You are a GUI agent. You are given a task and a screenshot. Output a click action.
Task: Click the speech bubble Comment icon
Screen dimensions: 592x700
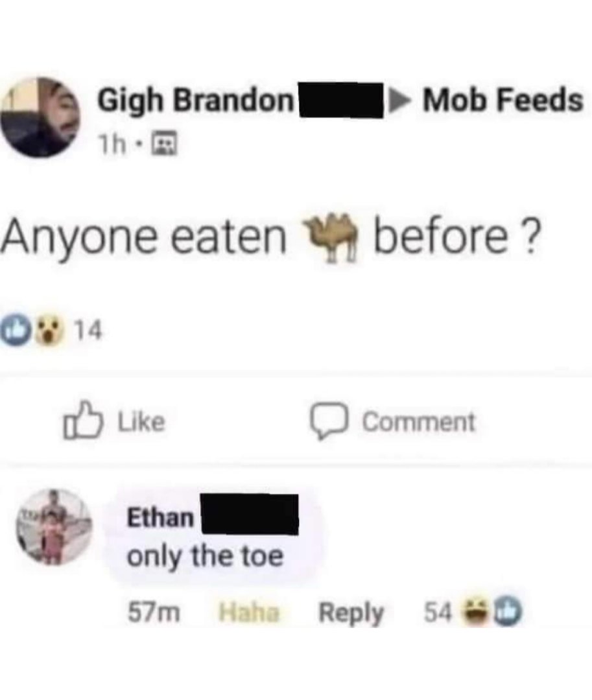pyautogui.click(x=329, y=421)
